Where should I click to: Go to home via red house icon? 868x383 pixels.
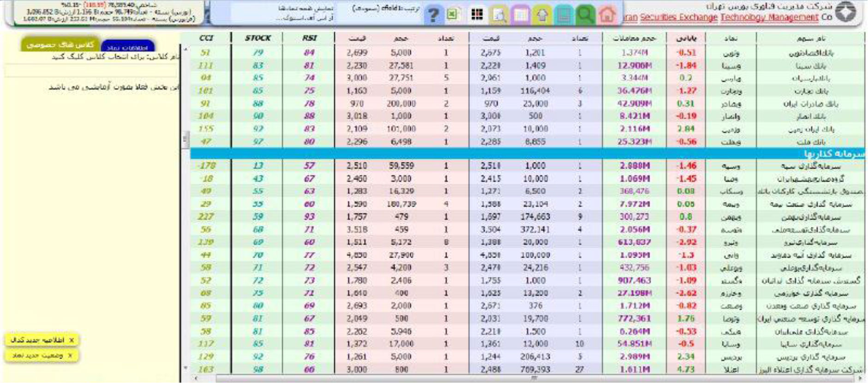607,15
